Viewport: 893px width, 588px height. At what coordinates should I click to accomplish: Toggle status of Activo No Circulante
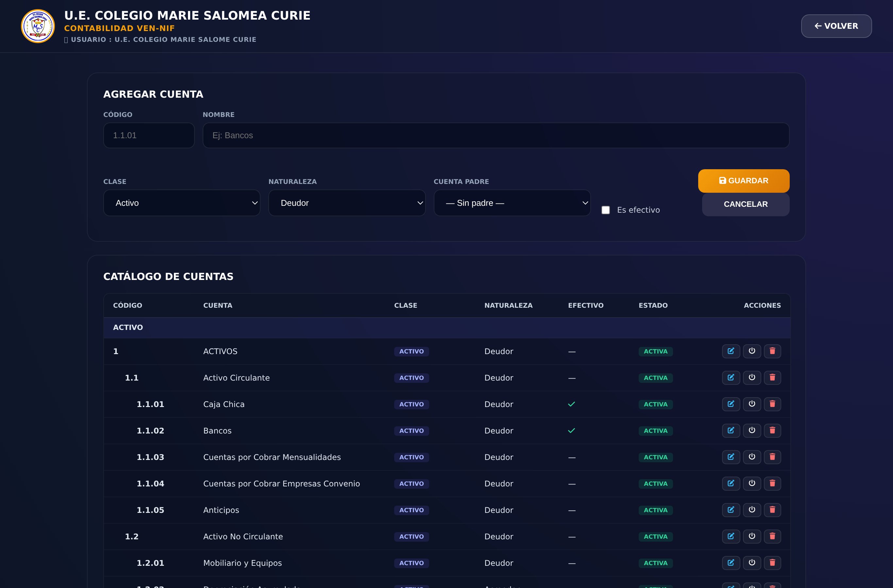752,536
